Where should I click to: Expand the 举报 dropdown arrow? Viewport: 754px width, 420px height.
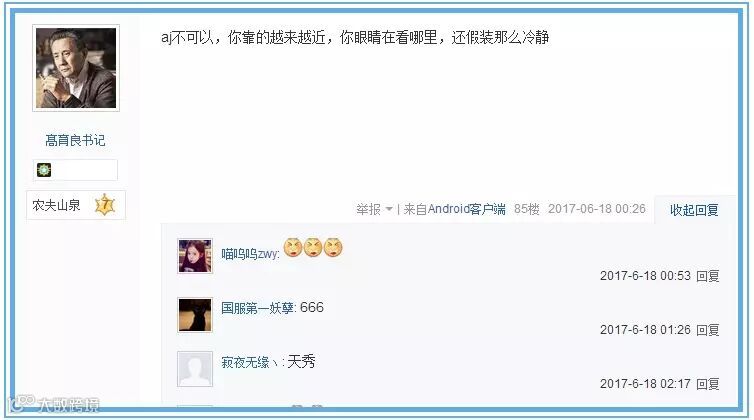coord(389,209)
